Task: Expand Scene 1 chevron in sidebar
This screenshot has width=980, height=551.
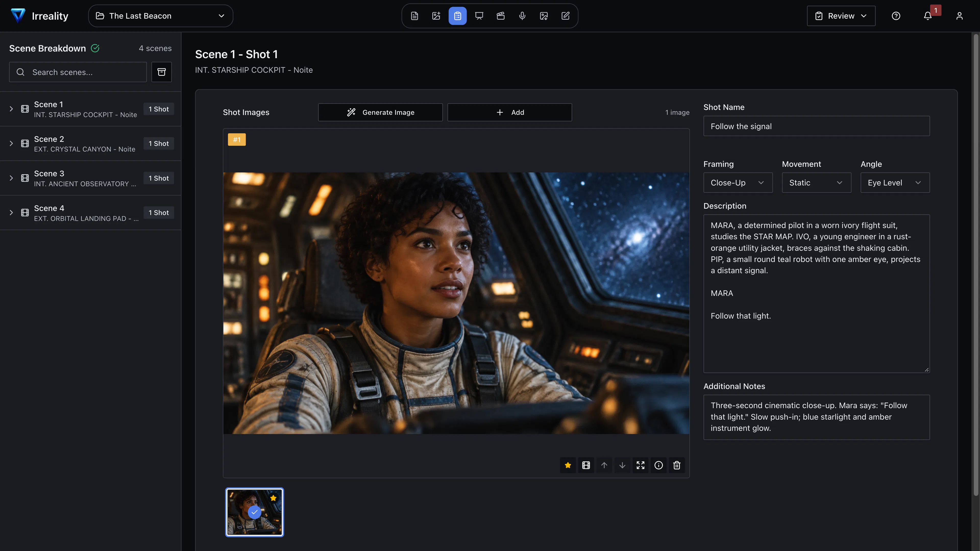Action: [11, 109]
